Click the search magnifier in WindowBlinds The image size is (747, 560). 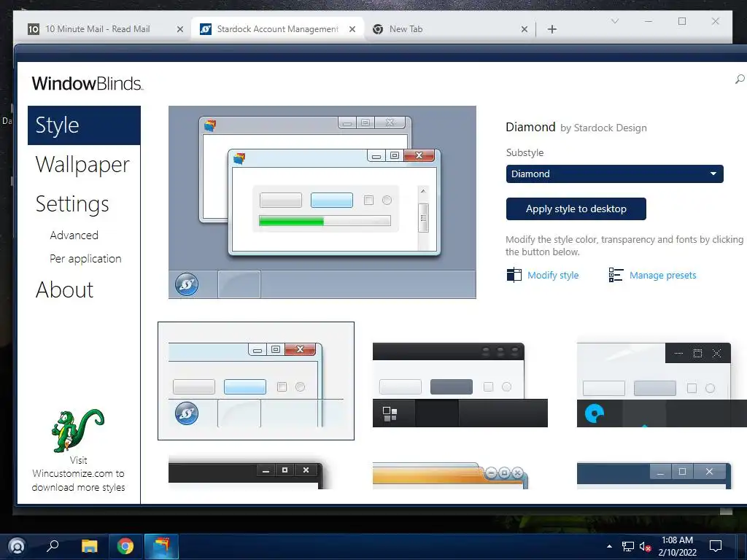click(740, 79)
